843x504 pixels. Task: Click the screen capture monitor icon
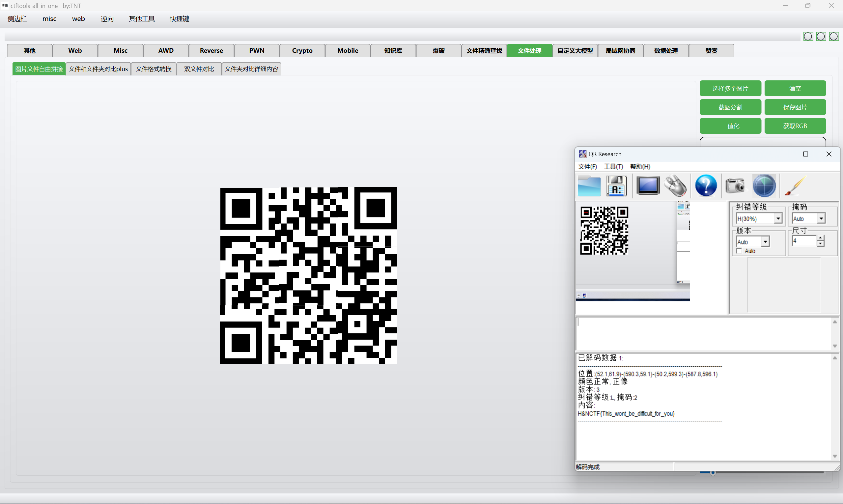pyautogui.click(x=648, y=185)
